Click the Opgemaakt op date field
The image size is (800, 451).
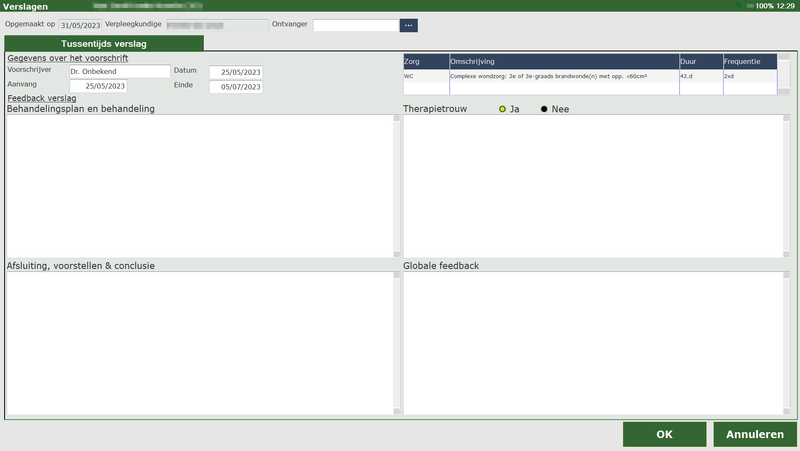tap(80, 25)
